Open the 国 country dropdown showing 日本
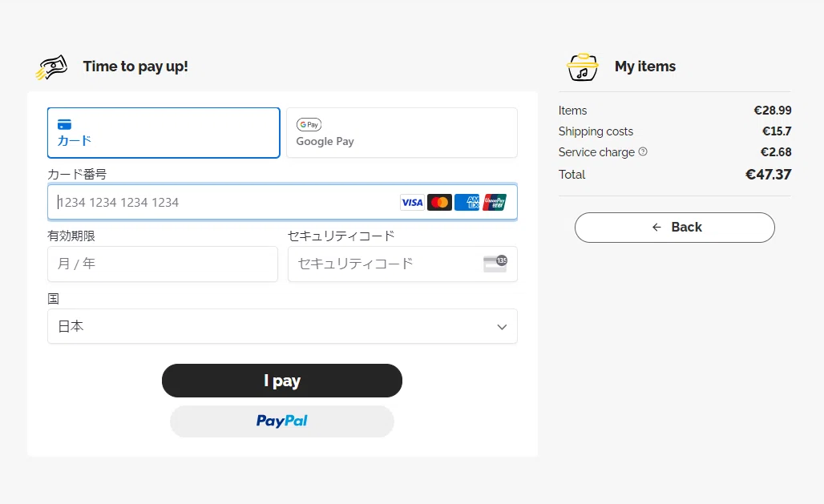Screen dimensions: 824x504 click(x=282, y=326)
